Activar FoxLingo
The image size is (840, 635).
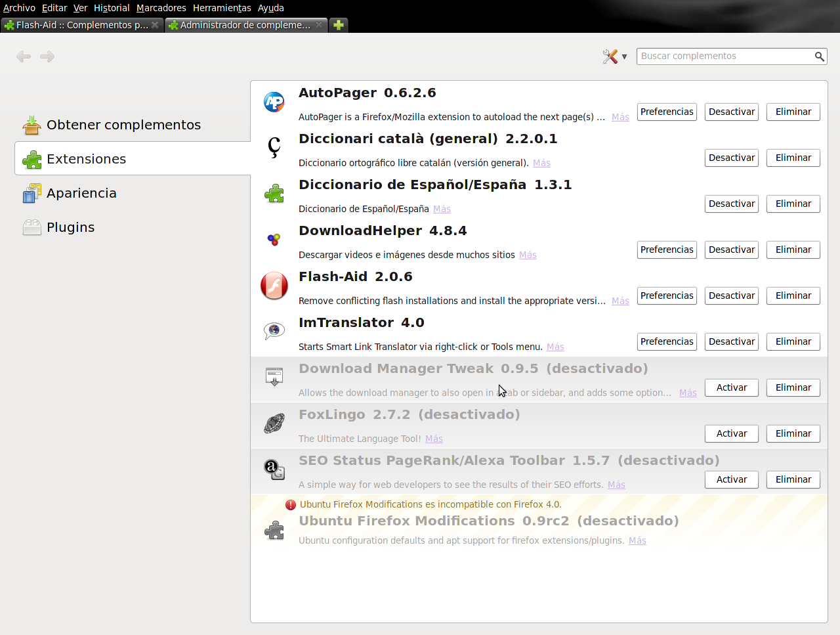(732, 433)
